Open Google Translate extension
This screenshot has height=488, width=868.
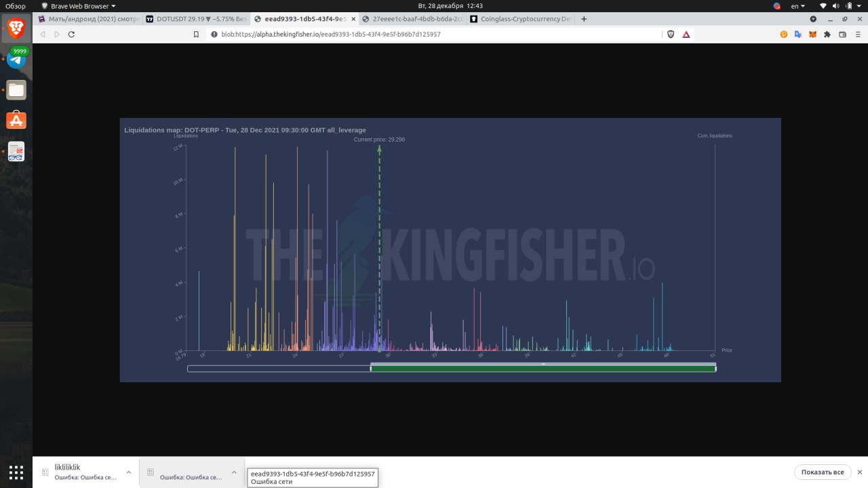(798, 34)
